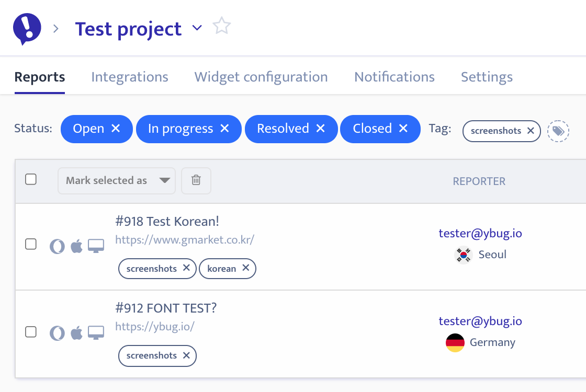Screen dimensions: 586x392
Task: Remove korean tag from report #918
Action: [x=245, y=268]
